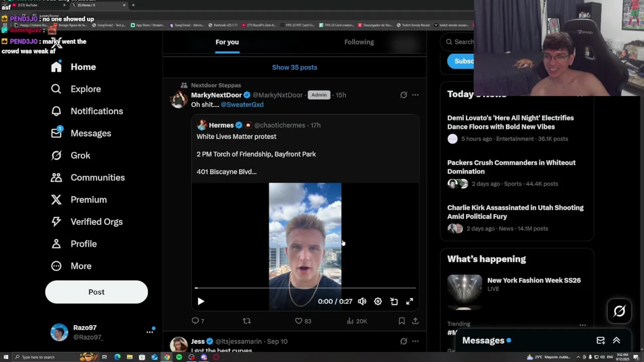Viewport: 644px width, 362px height.
Task: Toggle picture-in-picture on video
Action: [394, 301]
